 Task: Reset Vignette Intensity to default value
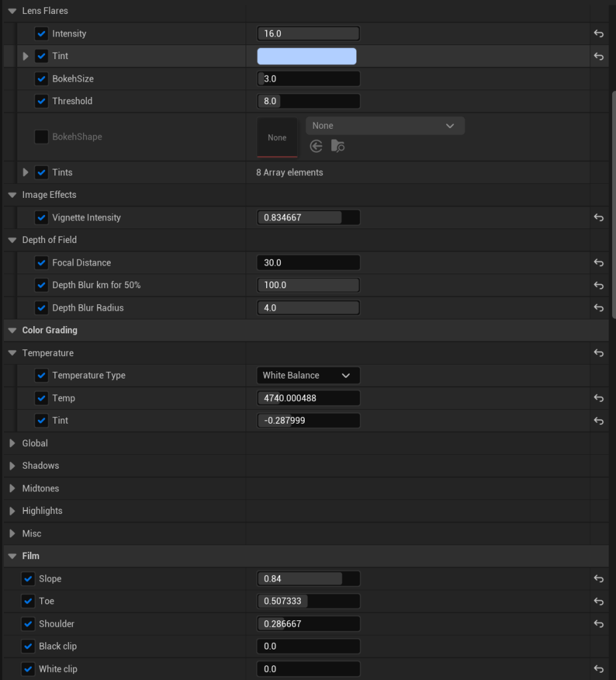pyautogui.click(x=598, y=218)
